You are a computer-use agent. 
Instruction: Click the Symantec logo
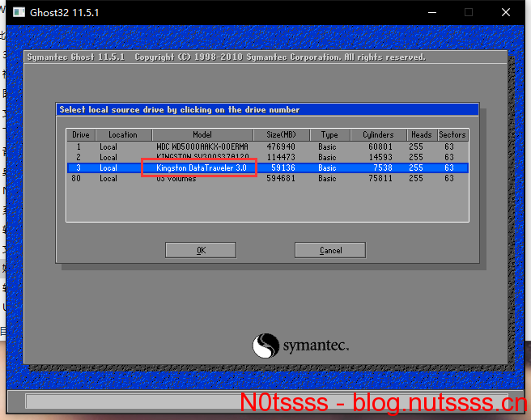(x=300, y=346)
